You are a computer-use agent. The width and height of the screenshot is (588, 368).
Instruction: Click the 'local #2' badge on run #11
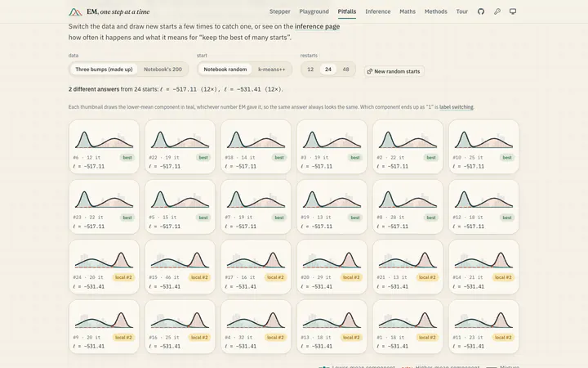click(x=503, y=337)
